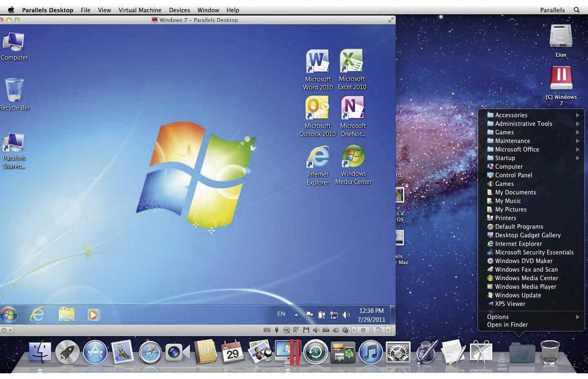Open Microsoft Word 2010 desktop shortcut
588x379 pixels.
[318, 69]
